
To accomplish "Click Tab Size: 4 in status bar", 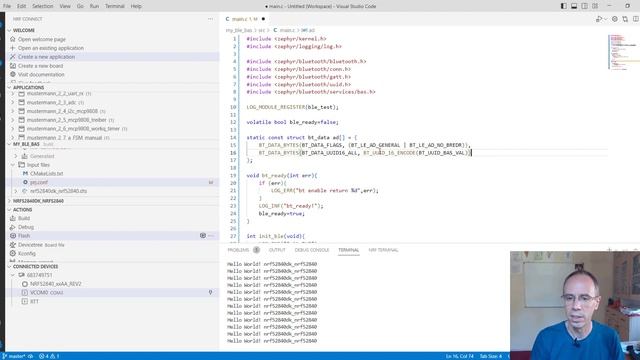I will pyautogui.click(x=491, y=356).
